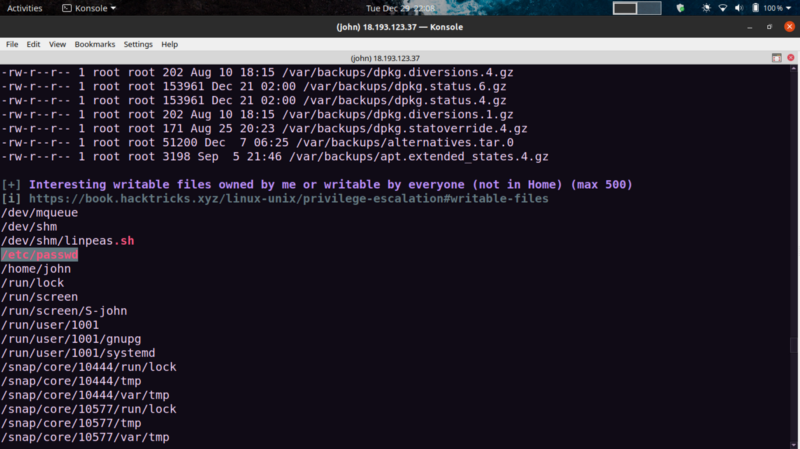Click the /dev/mqueue line

(x=39, y=213)
